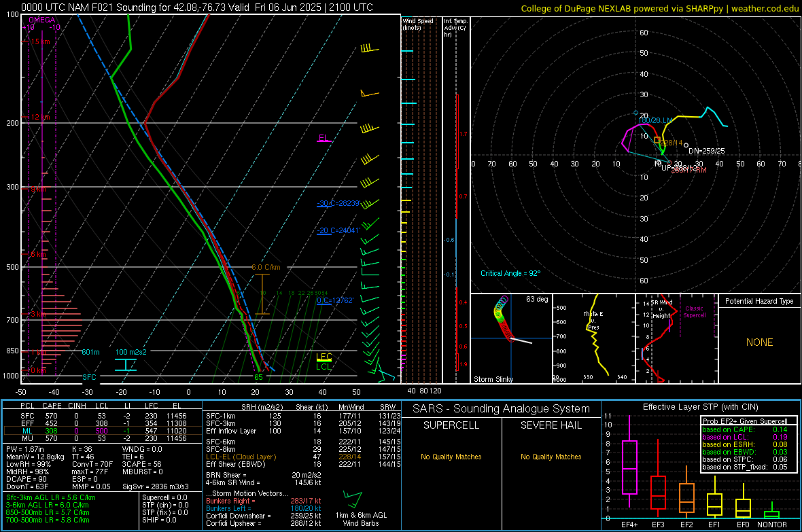This screenshot has height=532, width=802.
Task: Click the Wind Speed (knots) panel header
Action: click(x=418, y=24)
